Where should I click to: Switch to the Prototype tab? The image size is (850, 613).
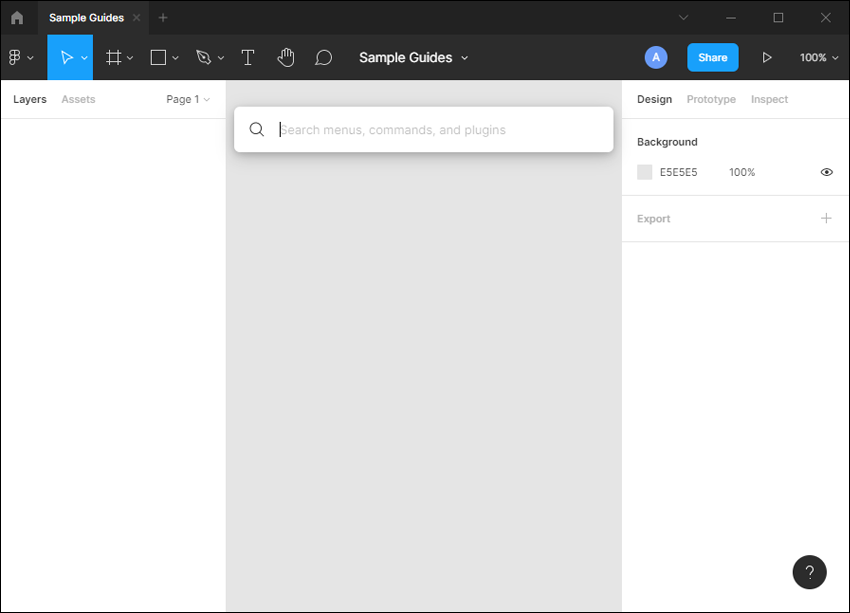711,99
